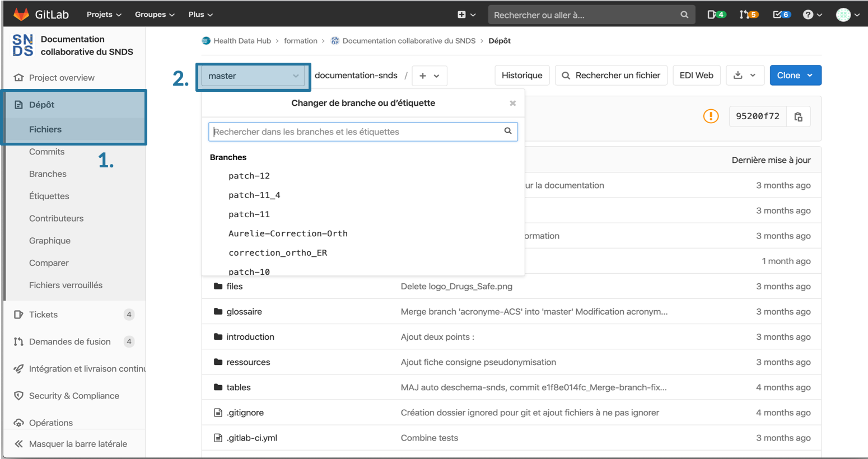Select Commits in the sidebar

coord(46,152)
